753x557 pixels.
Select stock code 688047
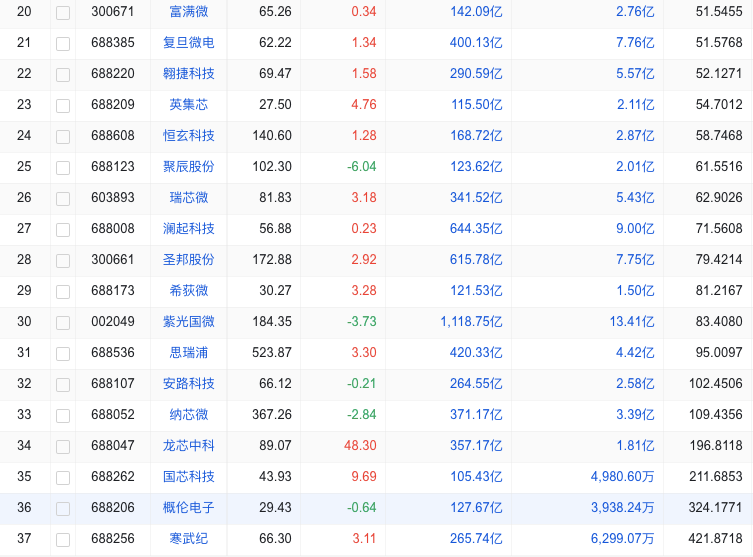pyautogui.click(x=113, y=445)
